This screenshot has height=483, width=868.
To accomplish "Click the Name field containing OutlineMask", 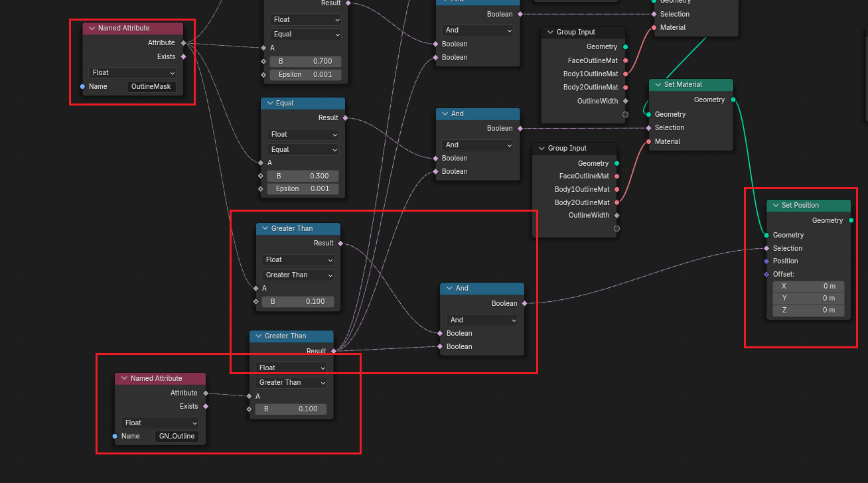I will pyautogui.click(x=151, y=87).
